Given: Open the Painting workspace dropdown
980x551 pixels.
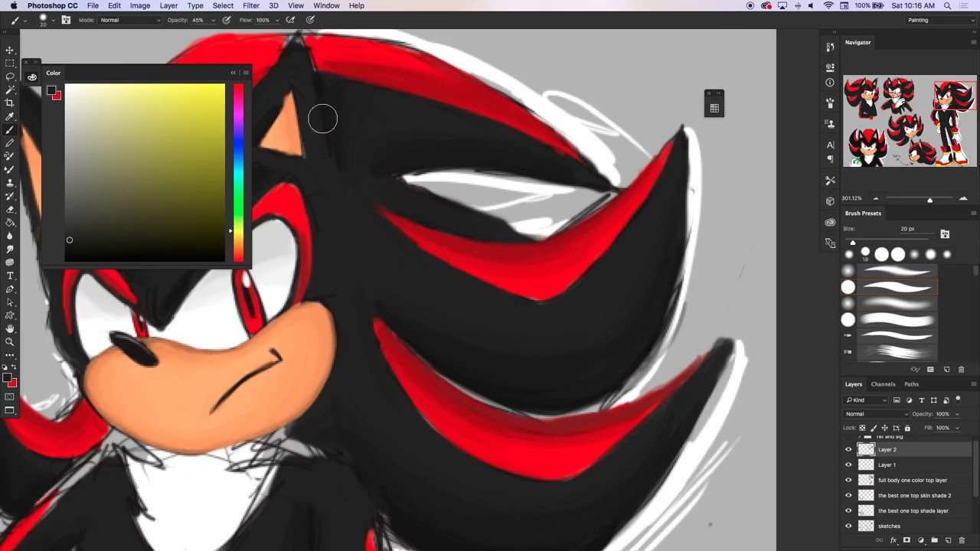Looking at the screenshot, I should tap(941, 20).
